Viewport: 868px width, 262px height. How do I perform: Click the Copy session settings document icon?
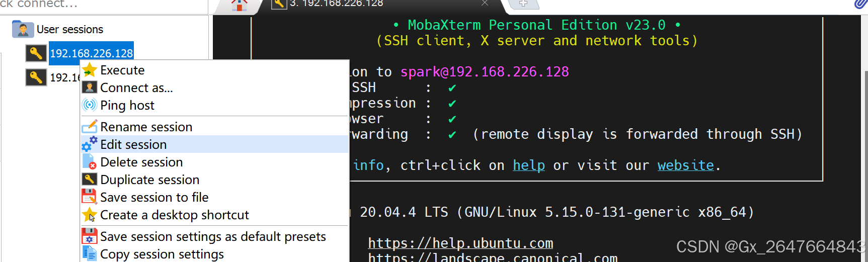click(x=90, y=254)
